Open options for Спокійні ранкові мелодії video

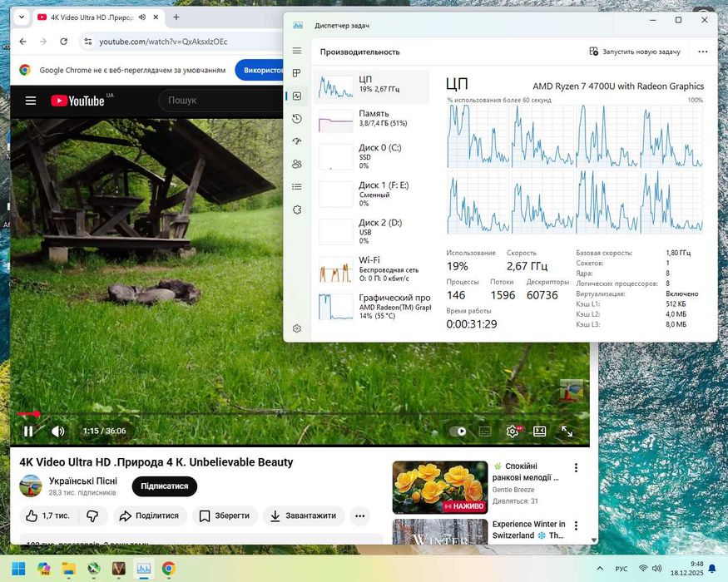pyautogui.click(x=577, y=467)
